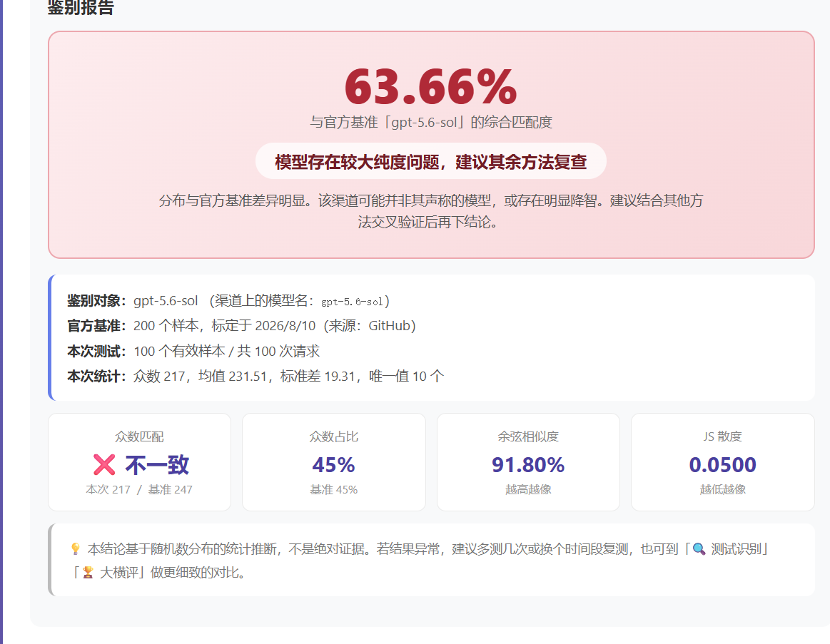Screen dimensions: 830x644
Task: Click the 0.0500 JS divergence value
Action: click(722, 464)
